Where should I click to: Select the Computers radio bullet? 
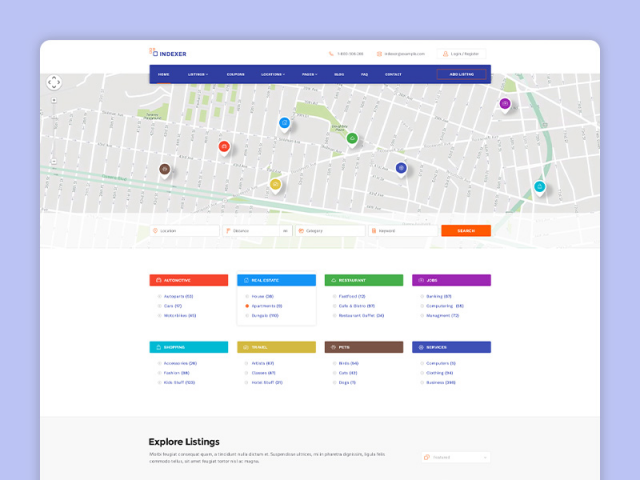(422, 363)
